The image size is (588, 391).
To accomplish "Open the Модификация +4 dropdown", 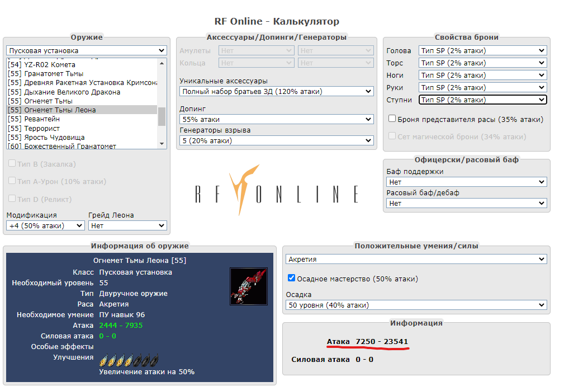I will tap(45, 225).
